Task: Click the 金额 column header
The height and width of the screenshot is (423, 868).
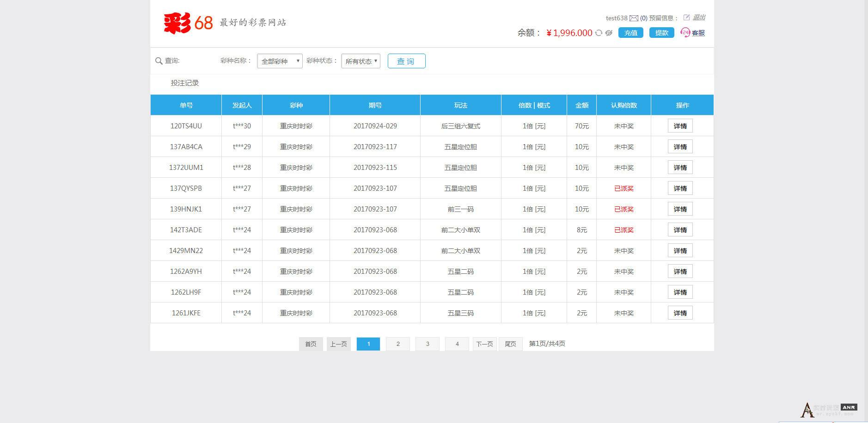Action: tap(582, 105)
